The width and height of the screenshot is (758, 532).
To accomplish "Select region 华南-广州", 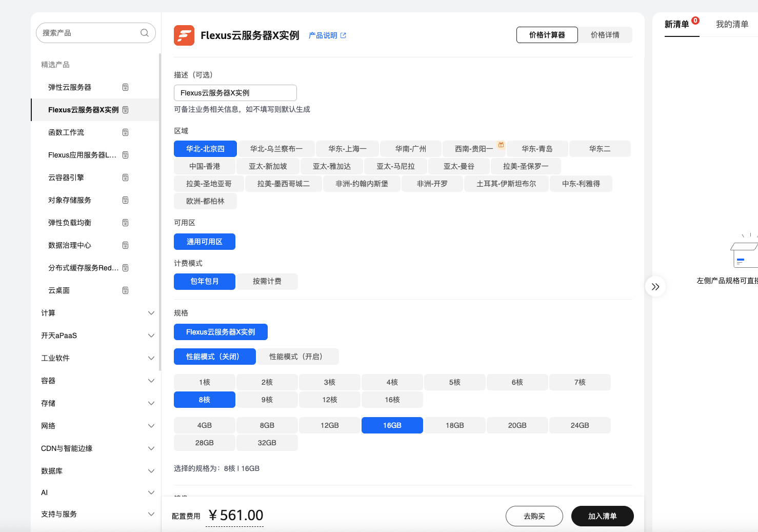I will click(x=411, y=149).
